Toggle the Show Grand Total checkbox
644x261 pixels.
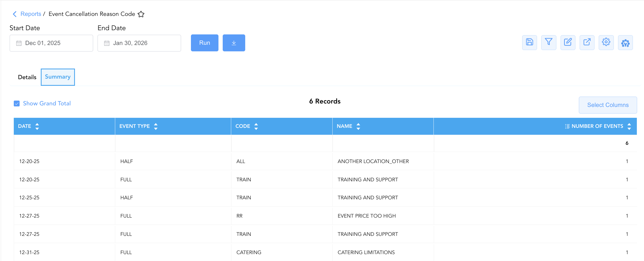[x=17, y=103]
